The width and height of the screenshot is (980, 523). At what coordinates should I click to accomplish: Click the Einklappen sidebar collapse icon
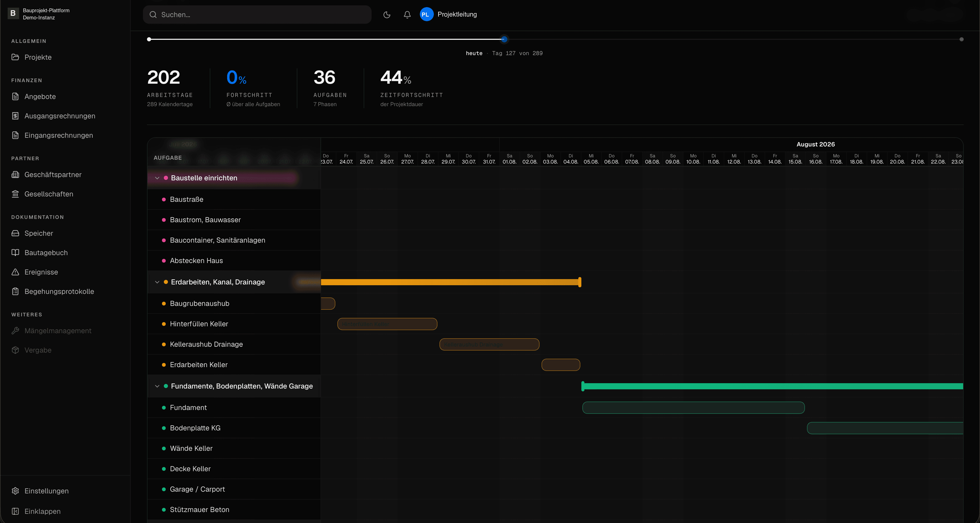(x=15, y=511)
